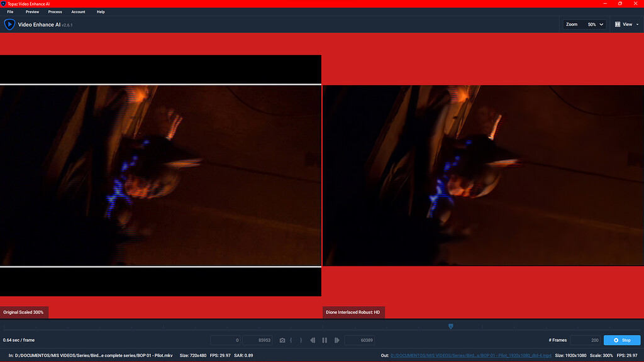The height and width of the screenshot is (362, 644).
Task: Open the Help menu
Action: click(101, 11)
